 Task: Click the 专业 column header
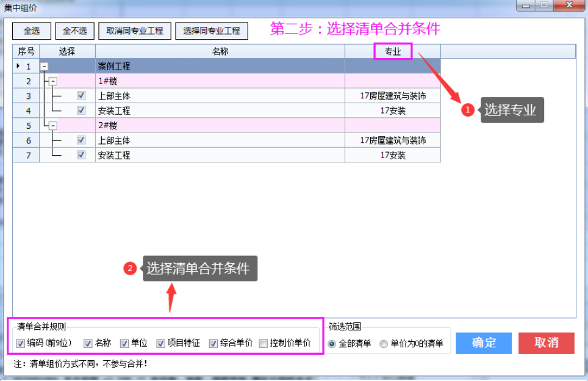[x=393, y=52]
